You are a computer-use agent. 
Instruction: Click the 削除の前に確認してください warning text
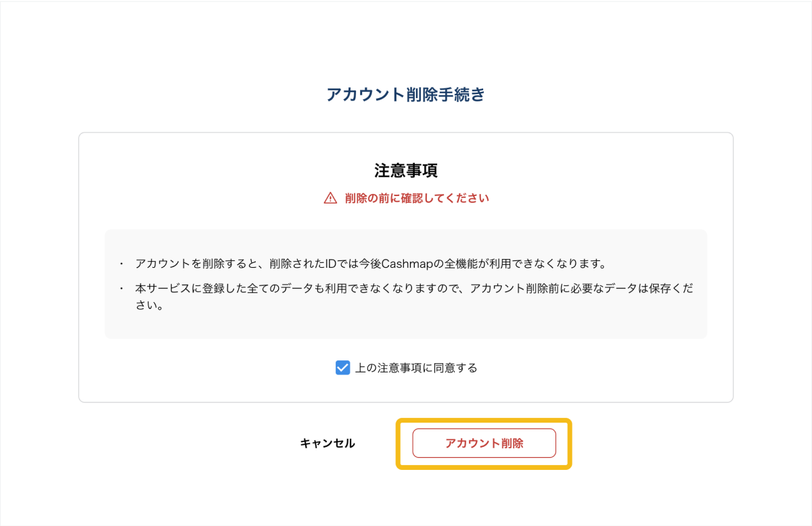coord(417,198)
